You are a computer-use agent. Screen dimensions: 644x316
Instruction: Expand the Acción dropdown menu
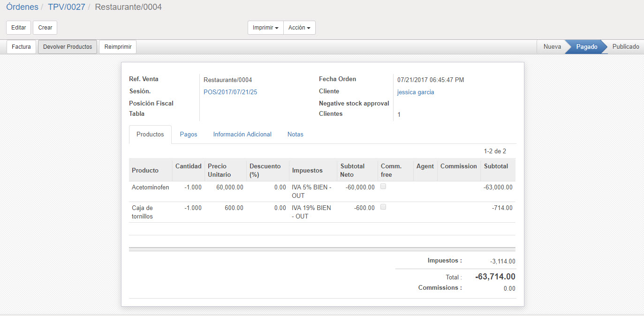pyautogui.click(x=299, y=28)
